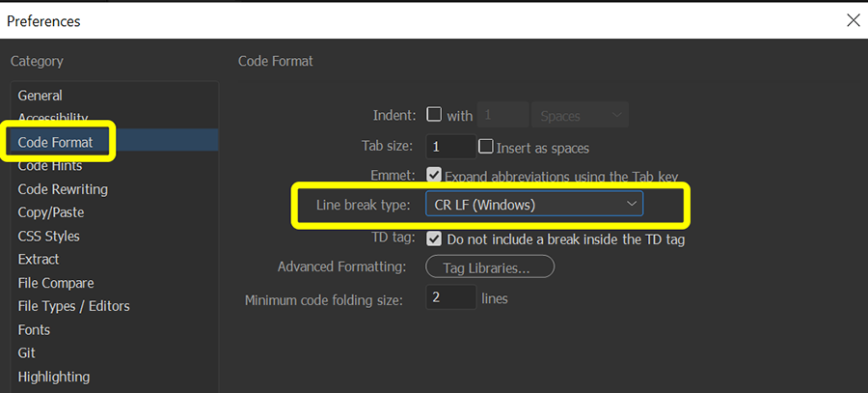Toggle Insert as spaces checkbox
The image size is (868, 393).
(x=485, y=147)
